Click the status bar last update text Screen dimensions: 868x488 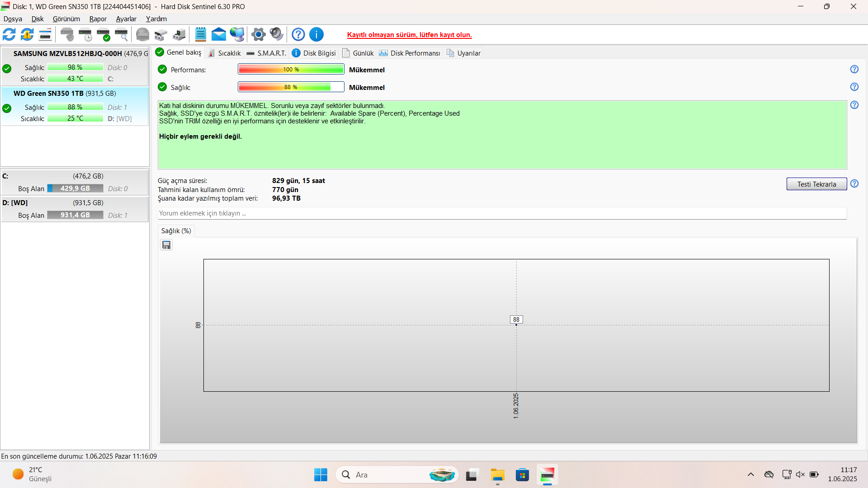[x=79, y=456]
